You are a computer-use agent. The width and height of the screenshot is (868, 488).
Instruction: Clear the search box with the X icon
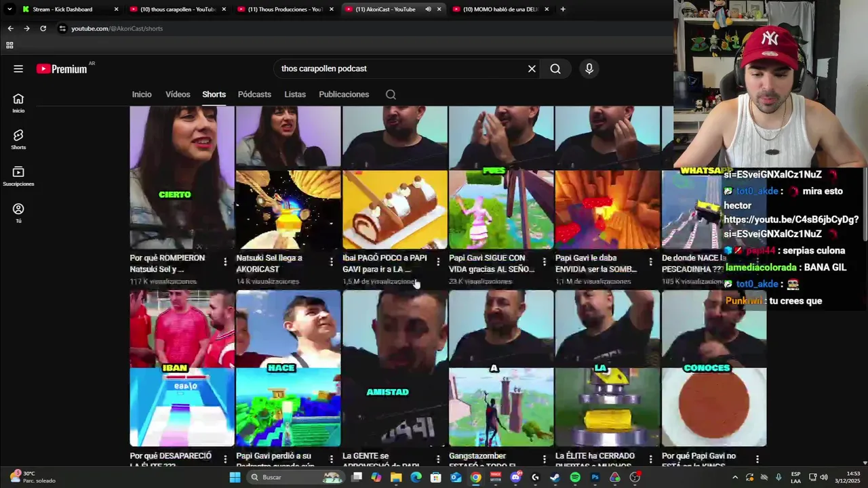coord(532,68)
